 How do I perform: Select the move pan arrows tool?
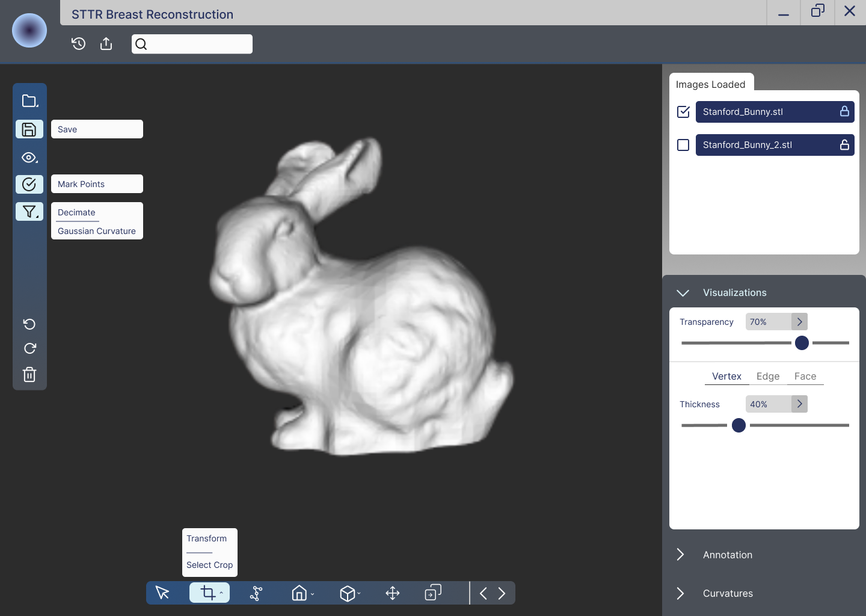393,593
